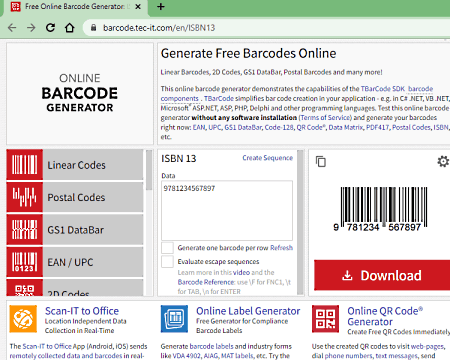Click the Online QR Code Generator icon
This screenshot has width=450, height=360.
tap(326, 319)
